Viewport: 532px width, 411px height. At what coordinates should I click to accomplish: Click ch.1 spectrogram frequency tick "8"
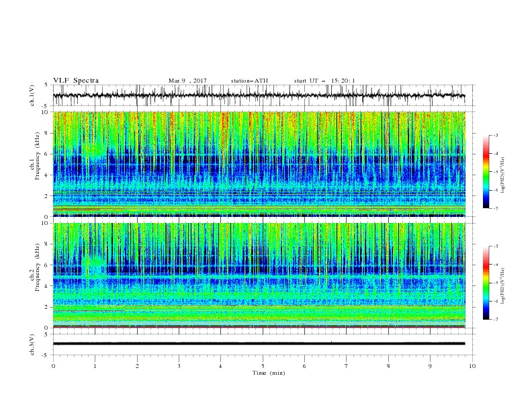pyautogui.click(x=48, y=133)
